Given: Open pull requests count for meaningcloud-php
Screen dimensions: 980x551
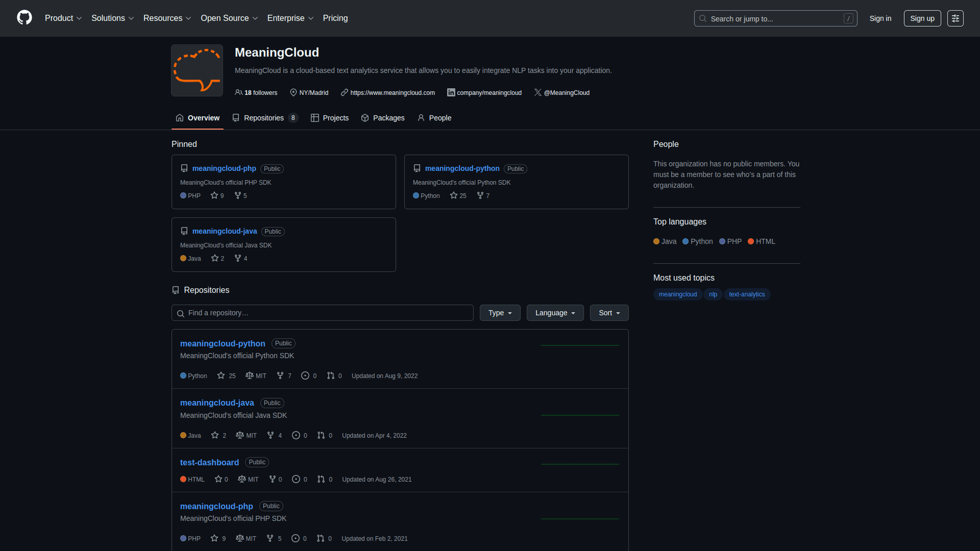Looking at the screenshot, I should [x=324, y=539].
